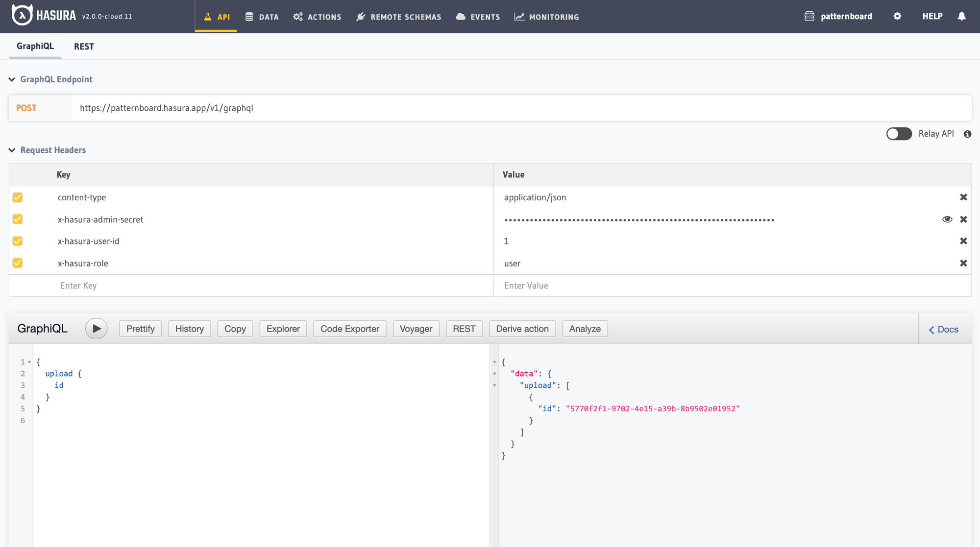
Task: Switch to the GraphiQL sub-tab
Action: tap(35, 46)
